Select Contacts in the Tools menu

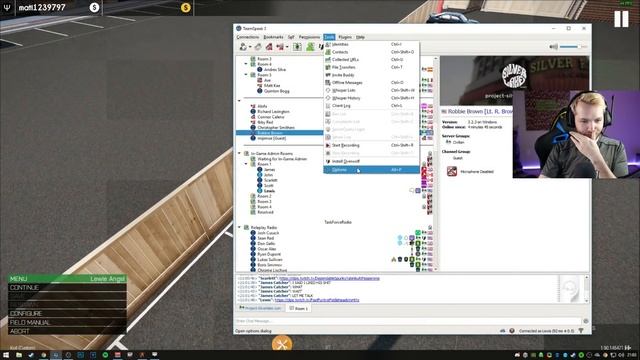(x=371, y=52)
